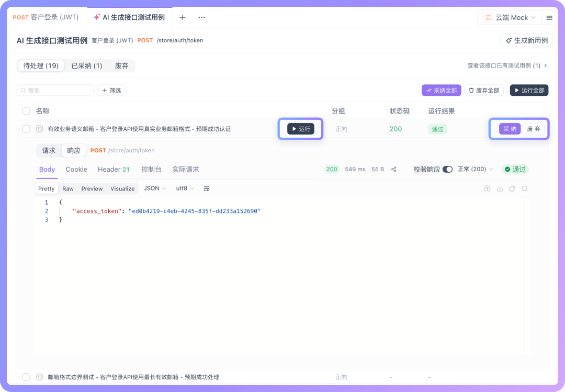Viewport: 565px width, 392px height.
Task: Click the 运行全部 button
Action: click(x=529, y=90)
